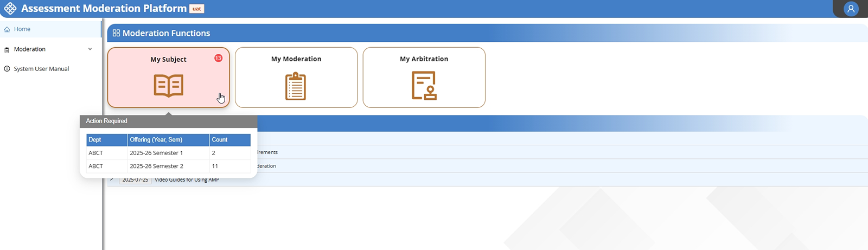The width and height of the screenshot is (868, 250).
Task: Click the red 13 notification badge
Action: click(x=218, y=58)
